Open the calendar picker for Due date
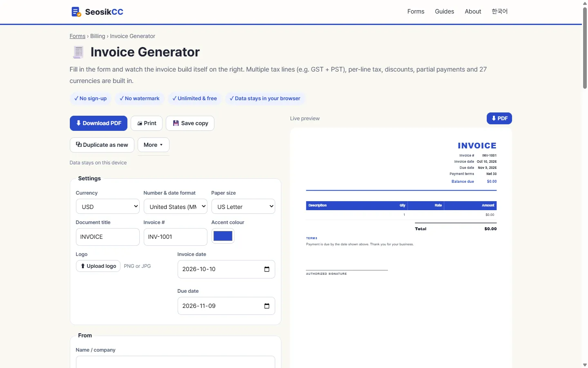This screenshot has width=588, height=368. (267, 306)
